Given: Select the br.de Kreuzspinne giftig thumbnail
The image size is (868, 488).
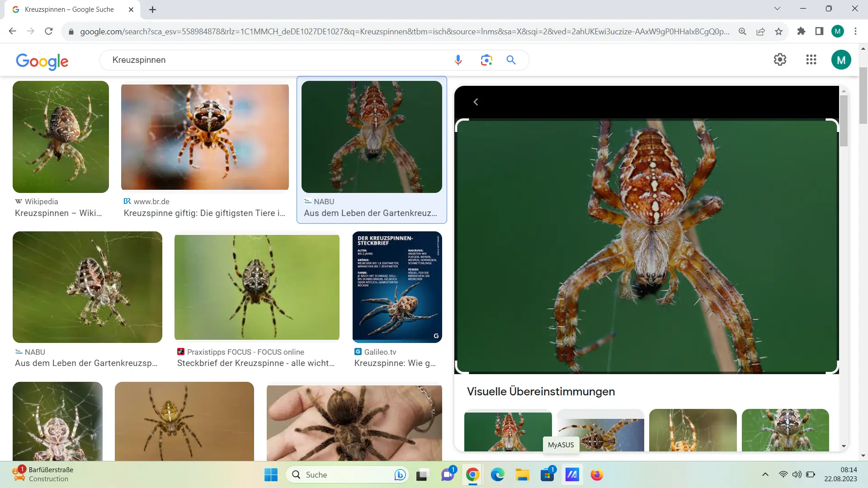Looking at the screenshot, I should 205,137.
